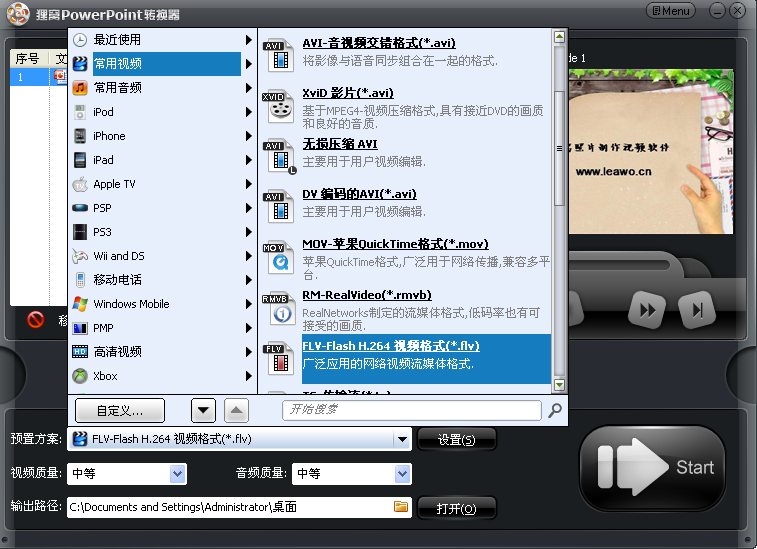This screenshot has height=549, width=757.
Task: Choose the AVI-音视频交错格式(*.avi) link
Action: tap(379, 43)
